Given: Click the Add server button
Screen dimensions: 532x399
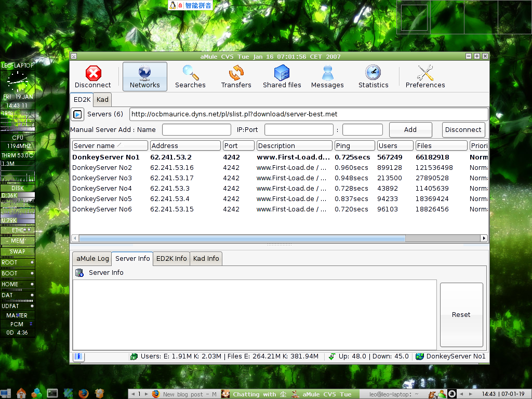Looking at the screenshot, I should tap(410, 129).
